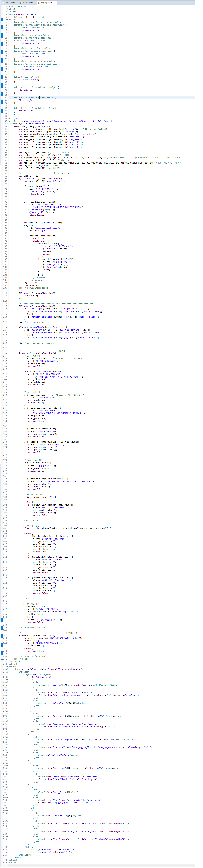Click the button id="idDuplCheck" line
The image size is (203, 868).
tap(62, 703)
